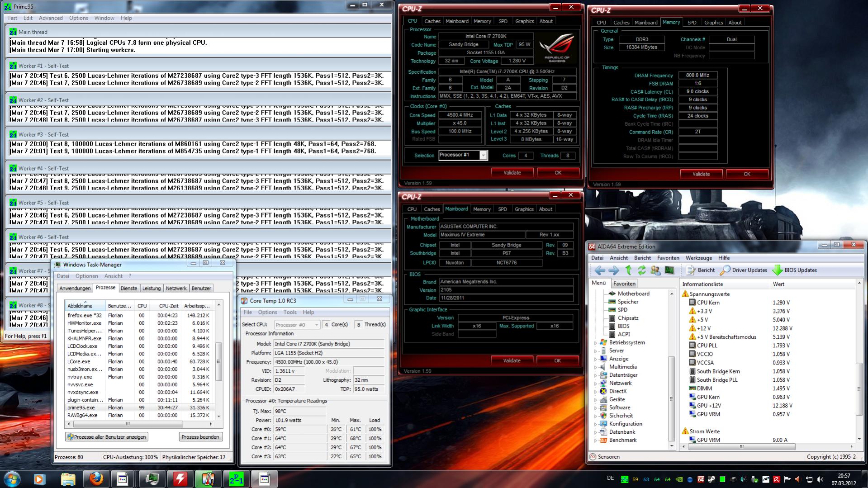Expand the Multimedia node in AIDA64

[x=596, y=367]
